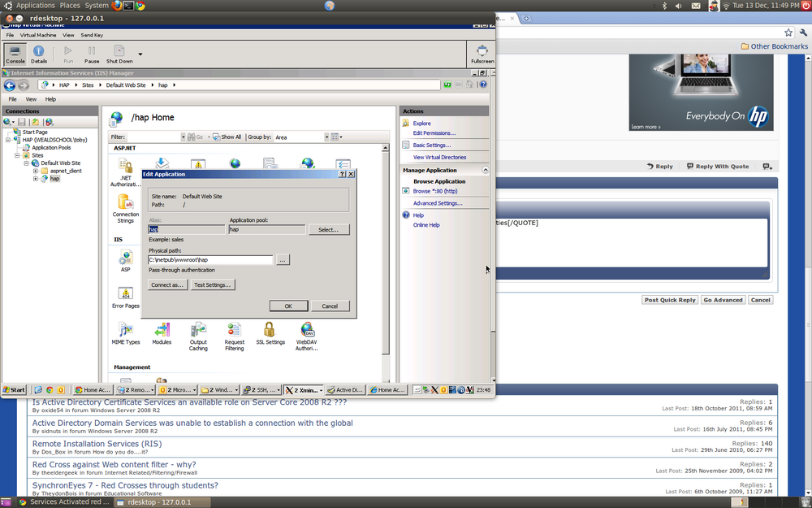Screen dimensions: 812x508
Task: Collapse the Sites tree node
Action: tap(17, 155)
